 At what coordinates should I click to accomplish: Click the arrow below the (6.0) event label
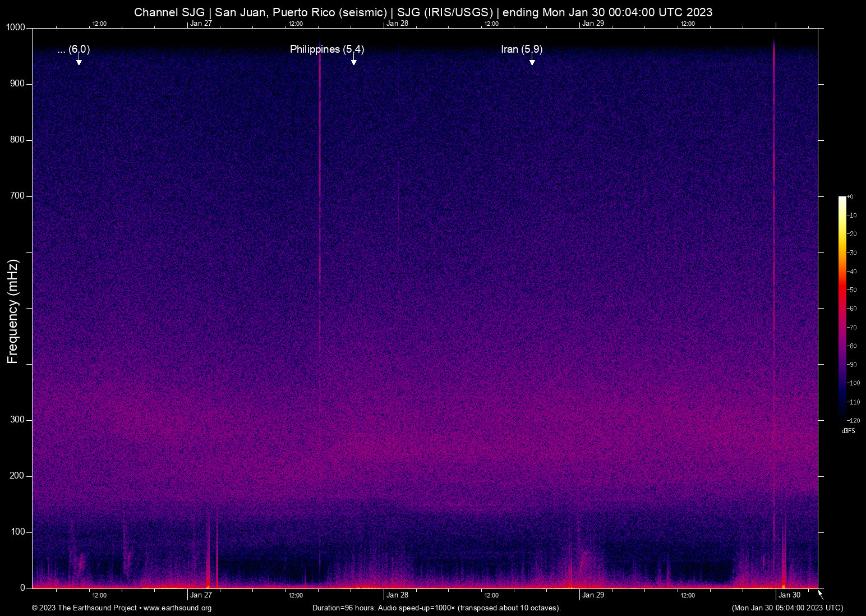coord(79,61)
